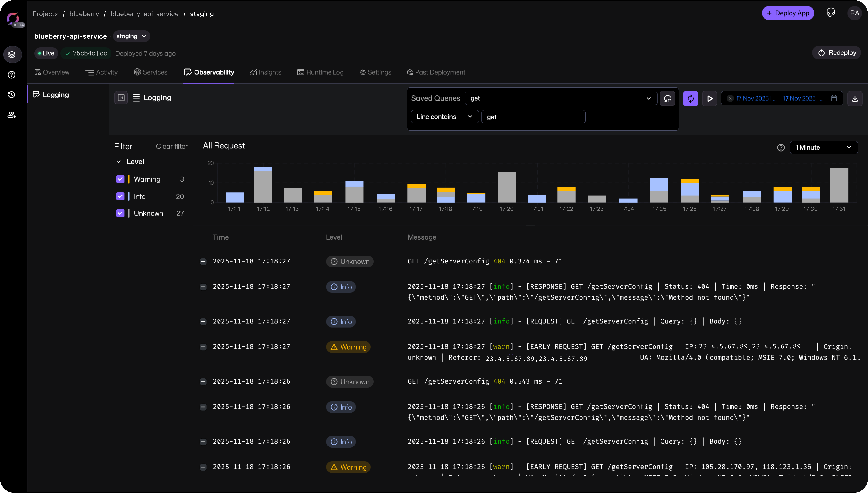Click the help icon in left sidebar
Image resolution: width=868 pixels, height=493 pixels.
(12, 75)
